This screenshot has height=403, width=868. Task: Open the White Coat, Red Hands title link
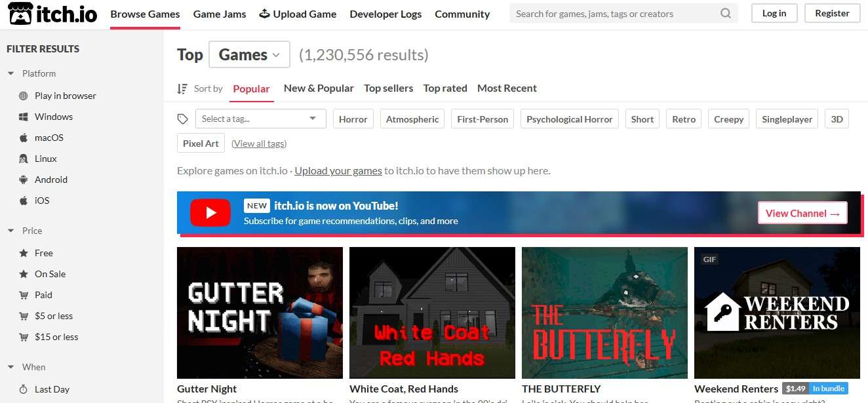click(404, 389)
